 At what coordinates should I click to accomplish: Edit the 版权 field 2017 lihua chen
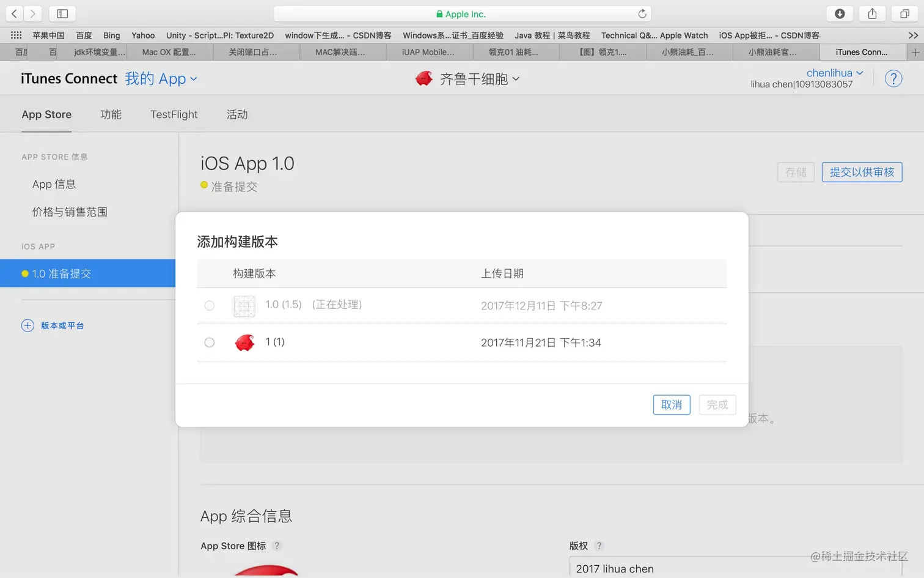pyautogui.click(x=736, y=567)
